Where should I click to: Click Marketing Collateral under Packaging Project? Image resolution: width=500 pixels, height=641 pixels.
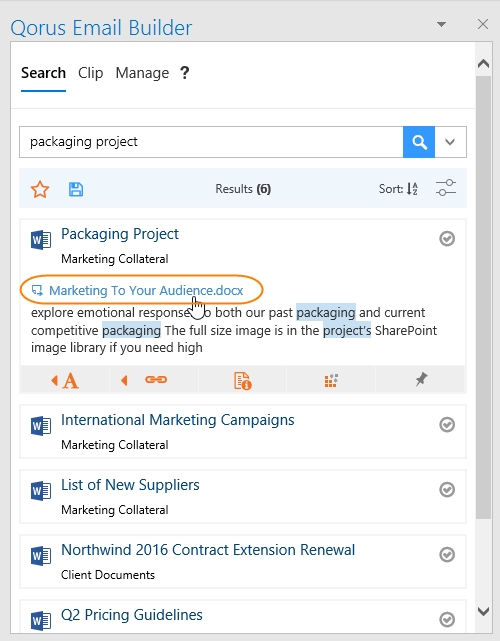click(115, 259)
